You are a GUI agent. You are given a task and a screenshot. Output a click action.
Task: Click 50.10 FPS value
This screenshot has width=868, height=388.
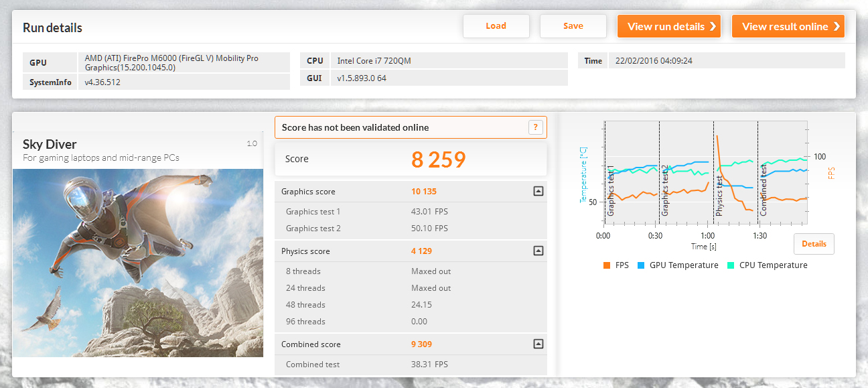[429, 229]
